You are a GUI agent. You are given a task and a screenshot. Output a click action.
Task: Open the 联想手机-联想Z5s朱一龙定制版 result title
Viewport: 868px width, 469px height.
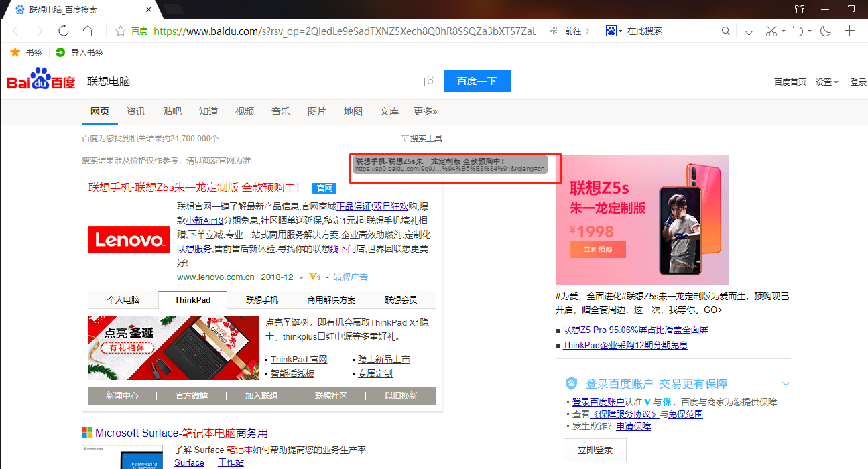[197, 188]
